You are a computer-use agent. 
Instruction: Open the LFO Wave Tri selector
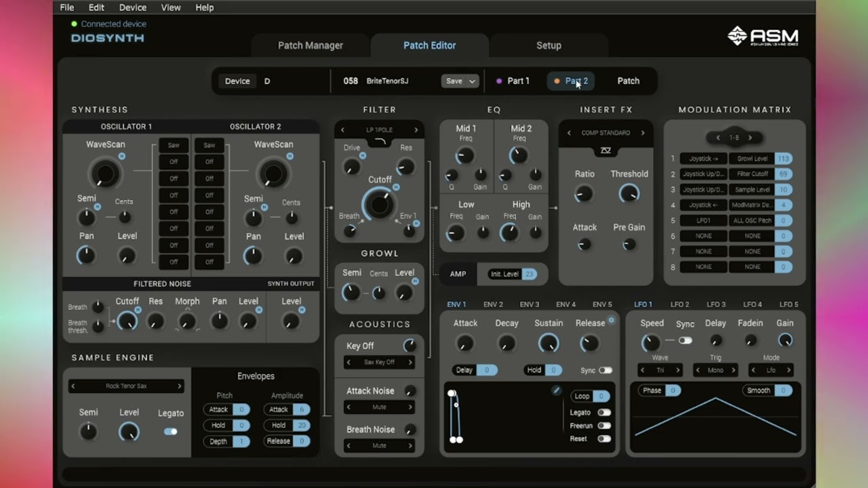tap(660, 370)
